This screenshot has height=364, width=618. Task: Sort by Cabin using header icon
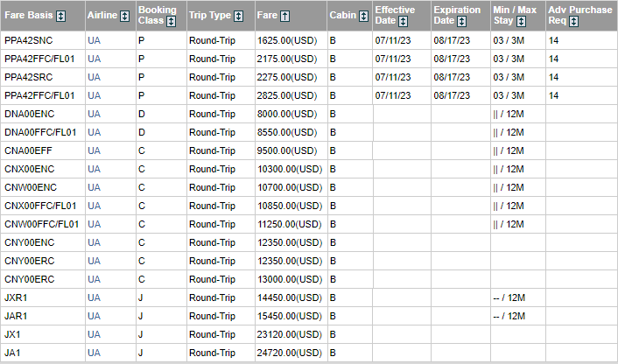[x=364, y=16]
